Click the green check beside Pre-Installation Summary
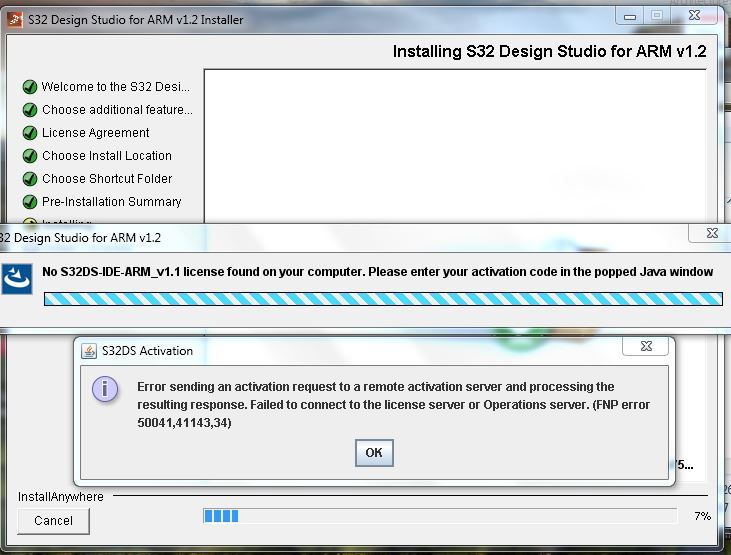This screenshot has width=731, height=555. point(30,202)
